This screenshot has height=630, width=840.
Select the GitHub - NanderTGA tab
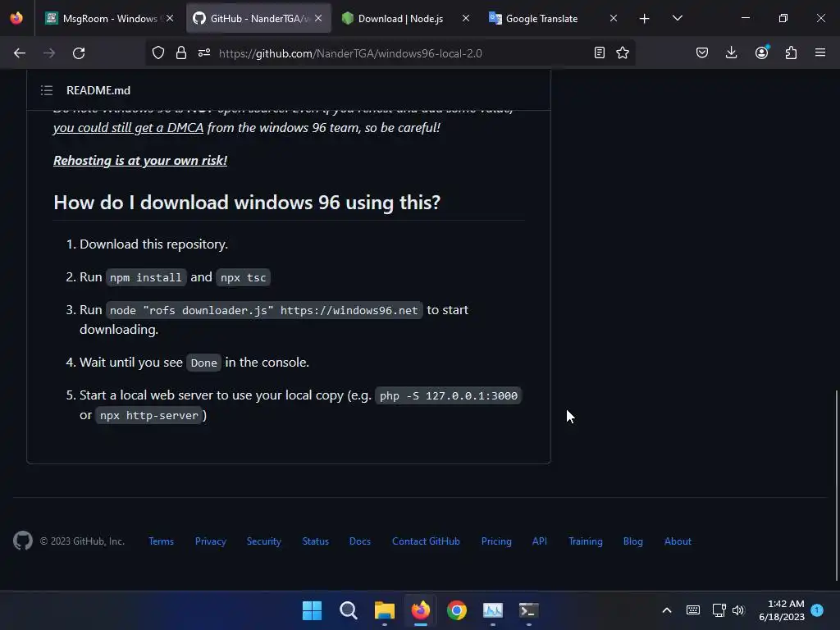point(258,18)
